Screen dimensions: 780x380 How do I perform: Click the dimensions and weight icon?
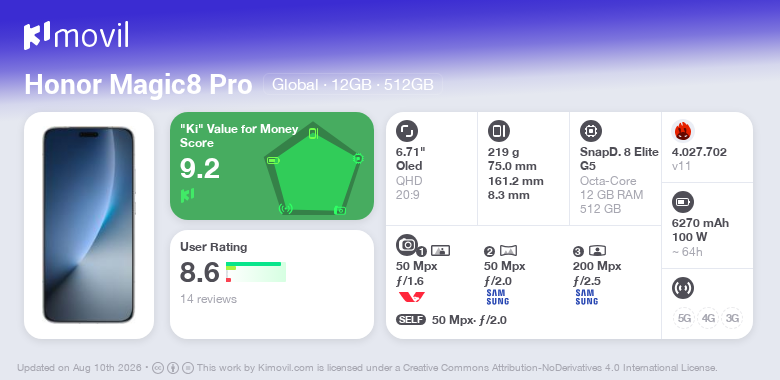coord(499,131)
